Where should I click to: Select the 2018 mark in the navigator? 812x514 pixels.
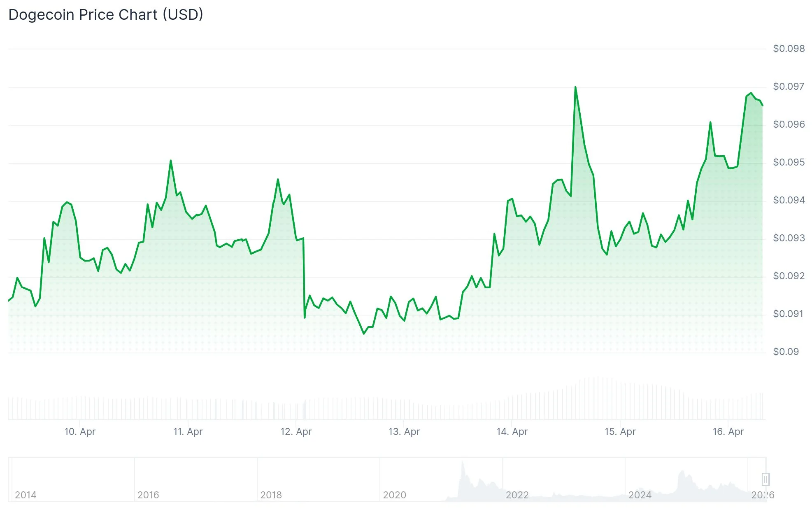[271, 495]
